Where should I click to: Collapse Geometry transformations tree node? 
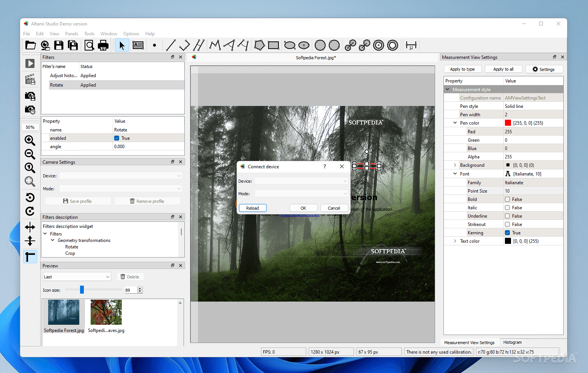tap(53, 240)
